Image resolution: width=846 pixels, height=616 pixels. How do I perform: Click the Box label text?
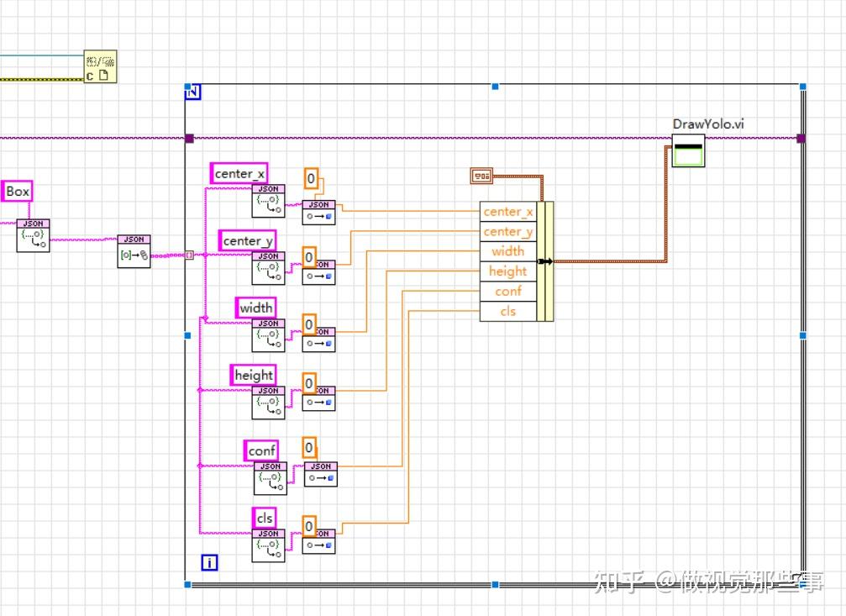click(x=16, y=192)
